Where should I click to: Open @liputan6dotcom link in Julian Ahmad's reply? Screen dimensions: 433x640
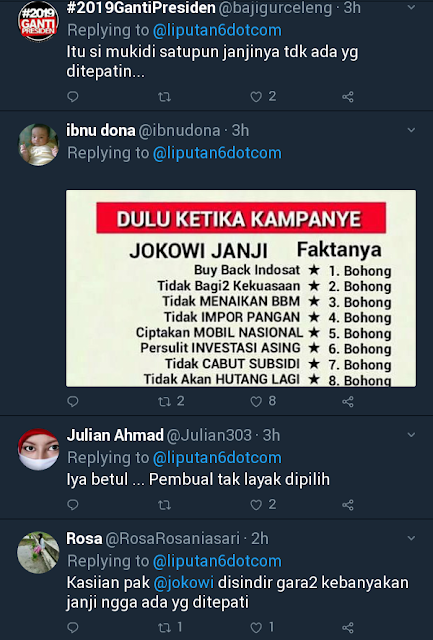tap(217, 458)
